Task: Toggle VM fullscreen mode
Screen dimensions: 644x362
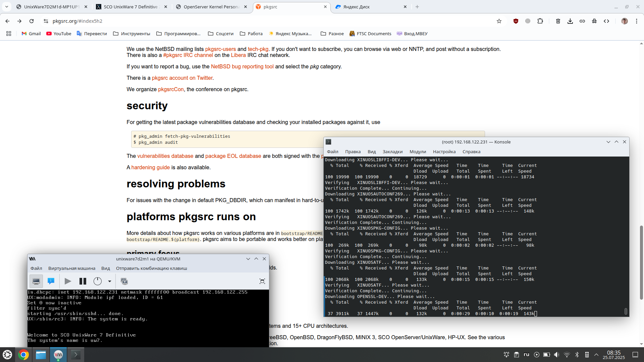Action: coord(262,281)
